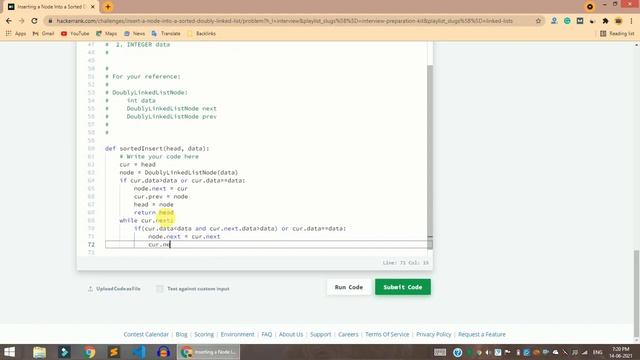640x360 pixels.
Task: Open a new browser tab
Action: 108,7
